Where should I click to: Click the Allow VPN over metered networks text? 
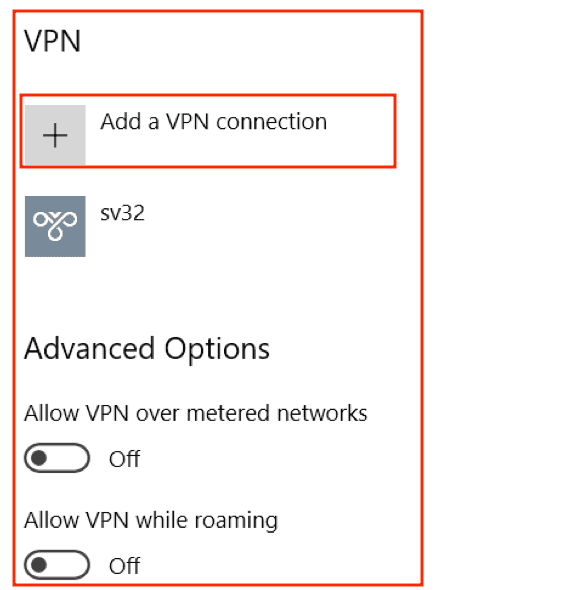pos(196,413)
